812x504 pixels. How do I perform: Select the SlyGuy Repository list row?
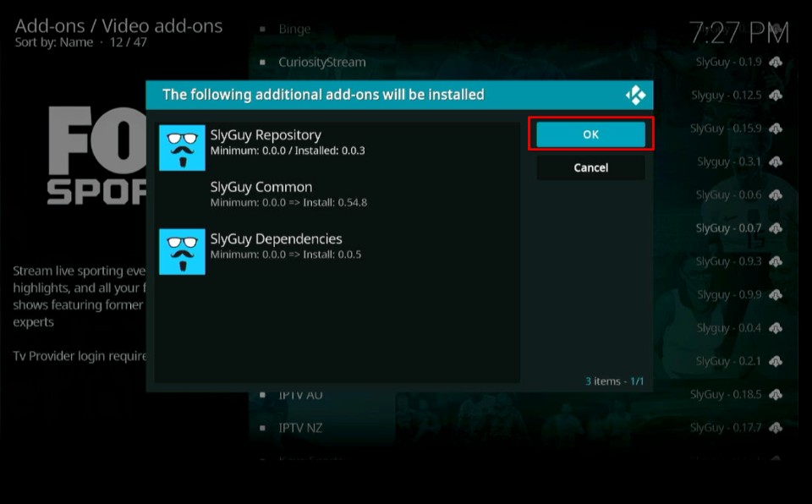[337, 148]
